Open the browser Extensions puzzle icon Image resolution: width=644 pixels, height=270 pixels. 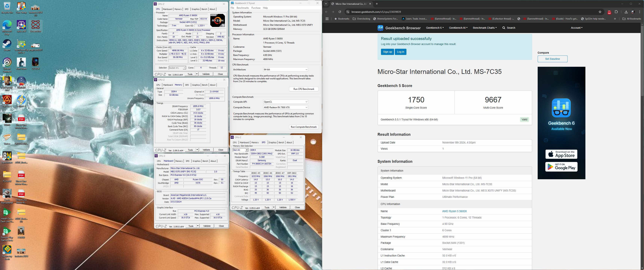[616, 12]
